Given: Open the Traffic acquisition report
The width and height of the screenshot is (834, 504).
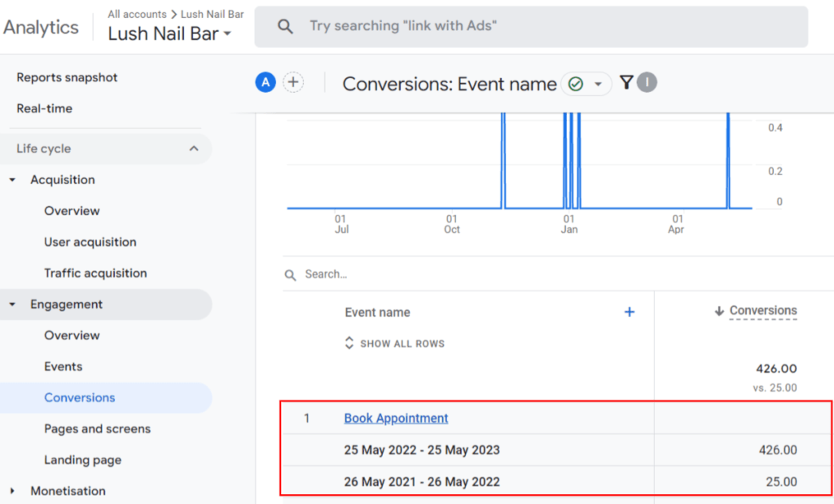Looking at the screenshot, I should 95,274.
